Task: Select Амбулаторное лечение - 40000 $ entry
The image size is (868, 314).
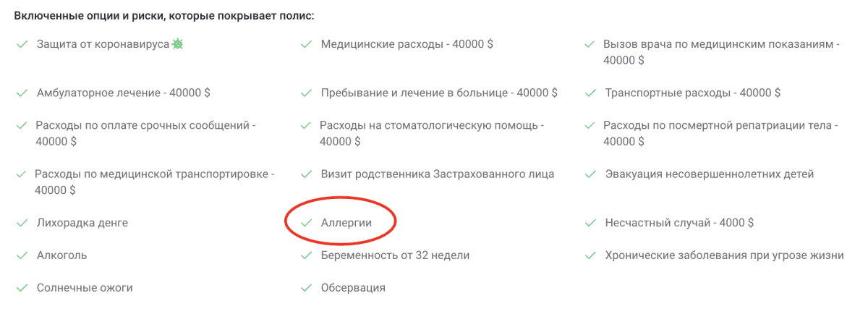Action: coord(124,93)
